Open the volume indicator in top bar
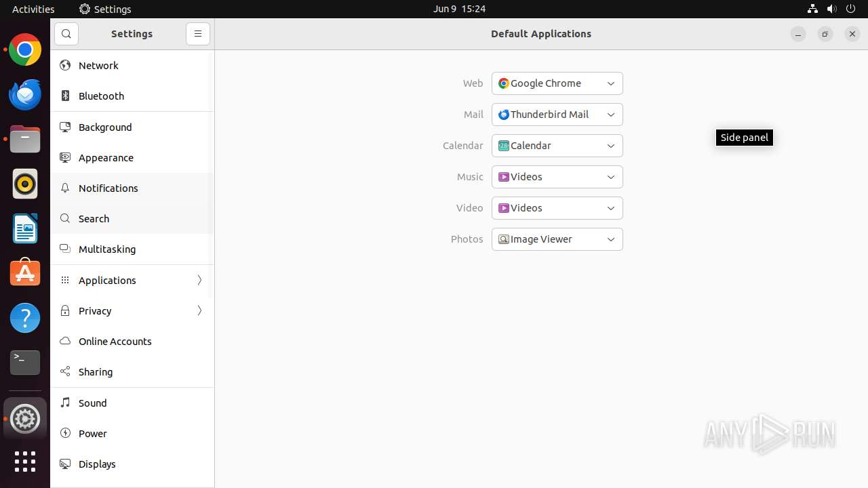 (831, 9)
